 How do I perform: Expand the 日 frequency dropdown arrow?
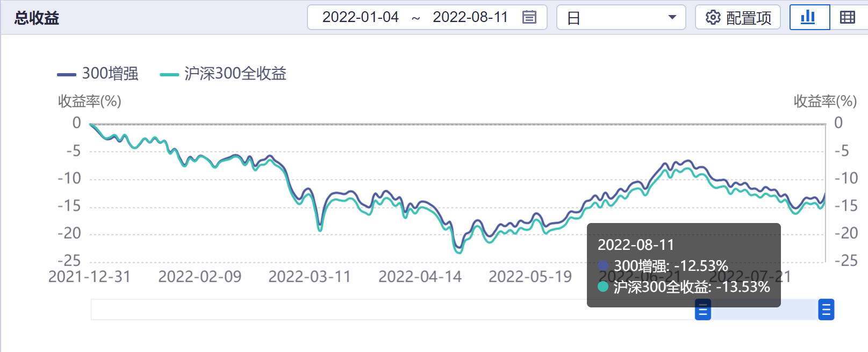672,17
